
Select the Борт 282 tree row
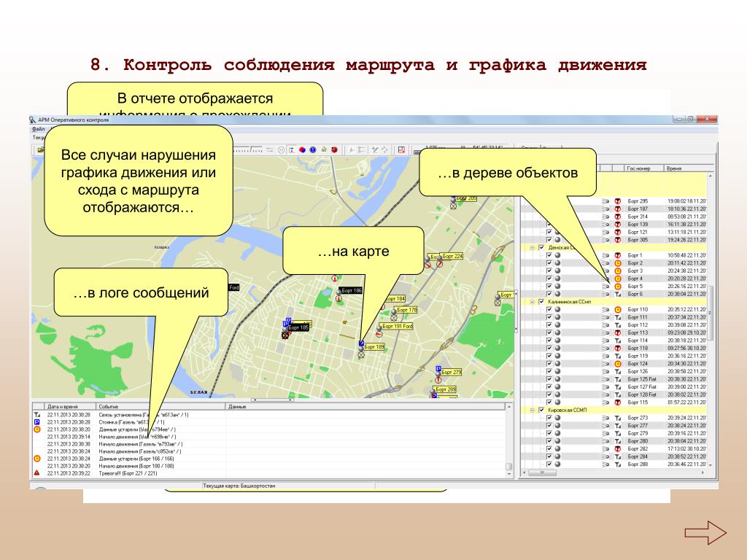coord(614,449)
